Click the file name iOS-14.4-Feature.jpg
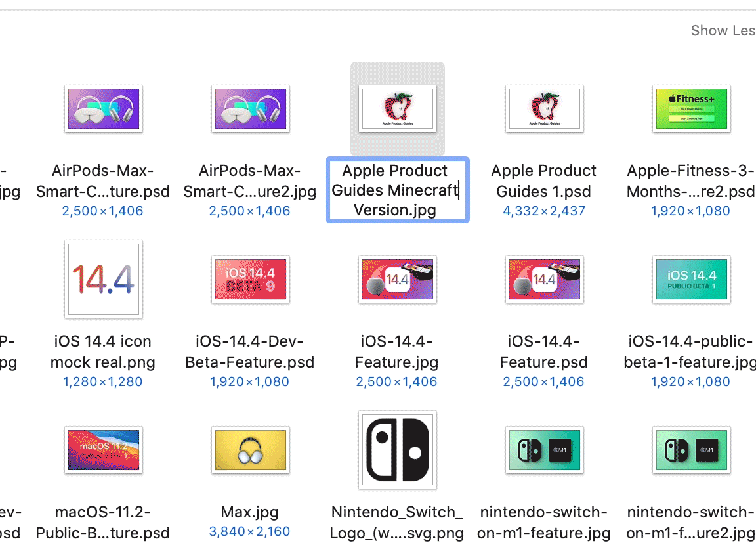The width and height of the screenshot is (756, 545). point(397,351)
